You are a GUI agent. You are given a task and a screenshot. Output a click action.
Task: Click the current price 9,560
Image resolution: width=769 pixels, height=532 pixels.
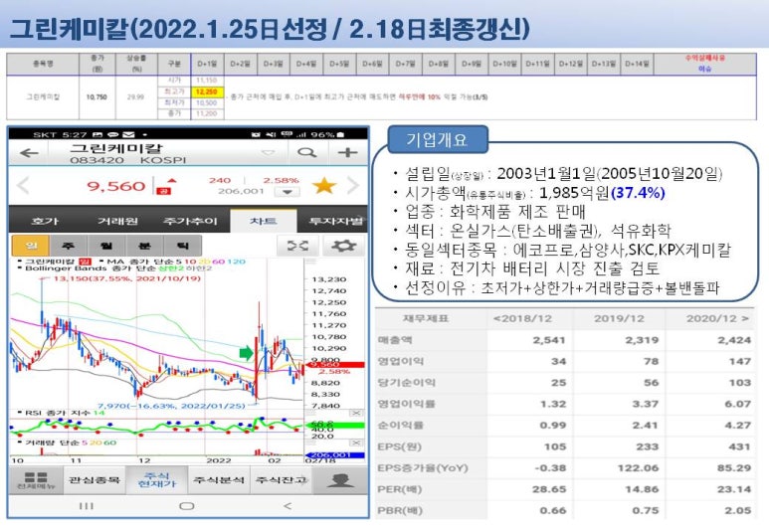tap(116, 186)
